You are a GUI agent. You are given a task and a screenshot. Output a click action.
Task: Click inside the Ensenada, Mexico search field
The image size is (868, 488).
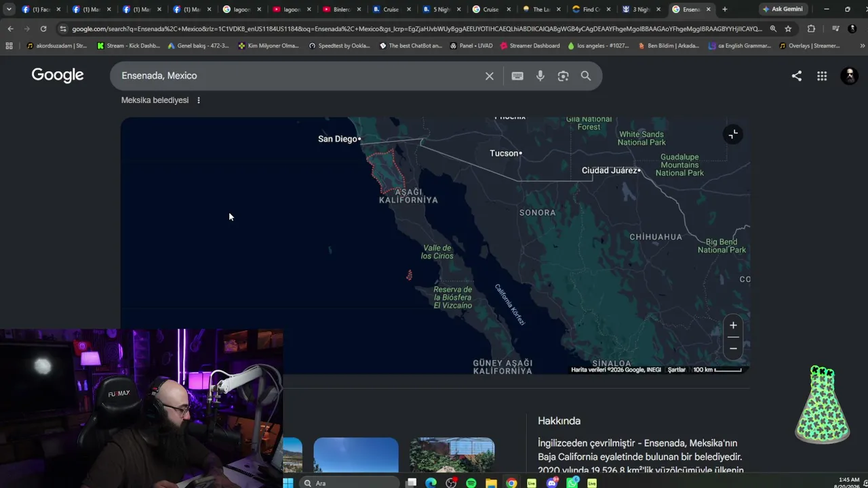[298, 76]
